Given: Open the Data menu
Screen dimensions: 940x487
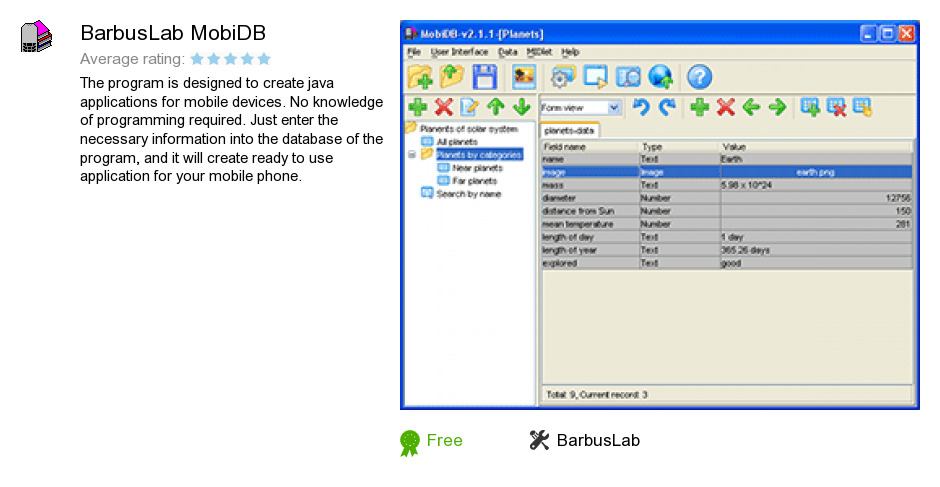Looking at the screenshot, I should click(x=507, y=52).
